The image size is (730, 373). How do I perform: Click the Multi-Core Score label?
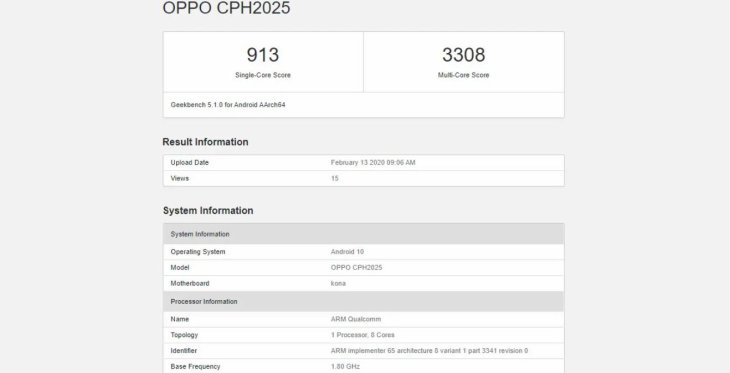click(463, 75)
